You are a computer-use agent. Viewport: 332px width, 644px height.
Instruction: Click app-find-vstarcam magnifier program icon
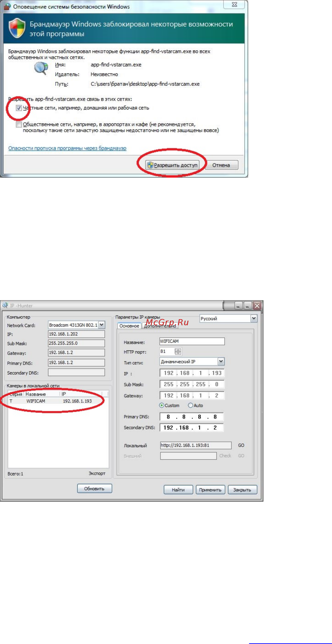pyautogui.click(x=41, y=68)
